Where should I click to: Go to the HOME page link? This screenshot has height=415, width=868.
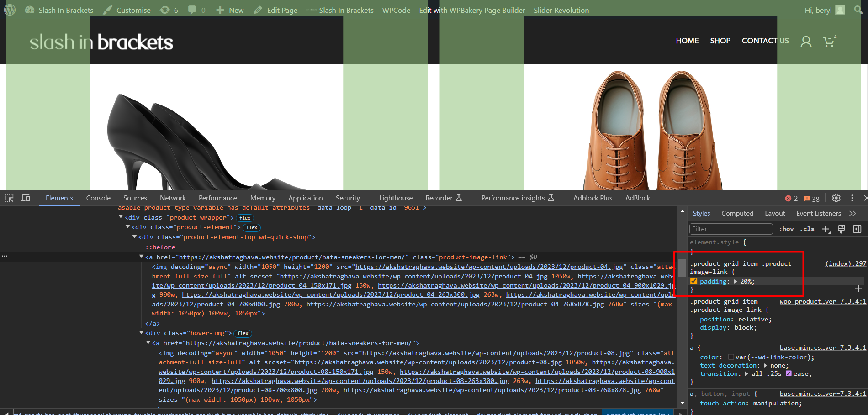(x=687, y=41)
